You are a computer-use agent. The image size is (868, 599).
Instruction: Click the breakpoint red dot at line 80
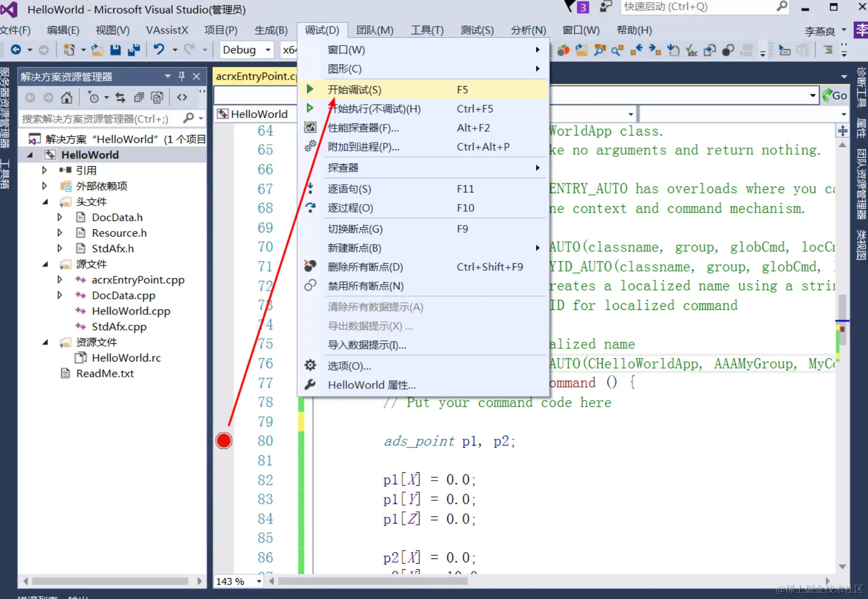[x=224, y=440]
